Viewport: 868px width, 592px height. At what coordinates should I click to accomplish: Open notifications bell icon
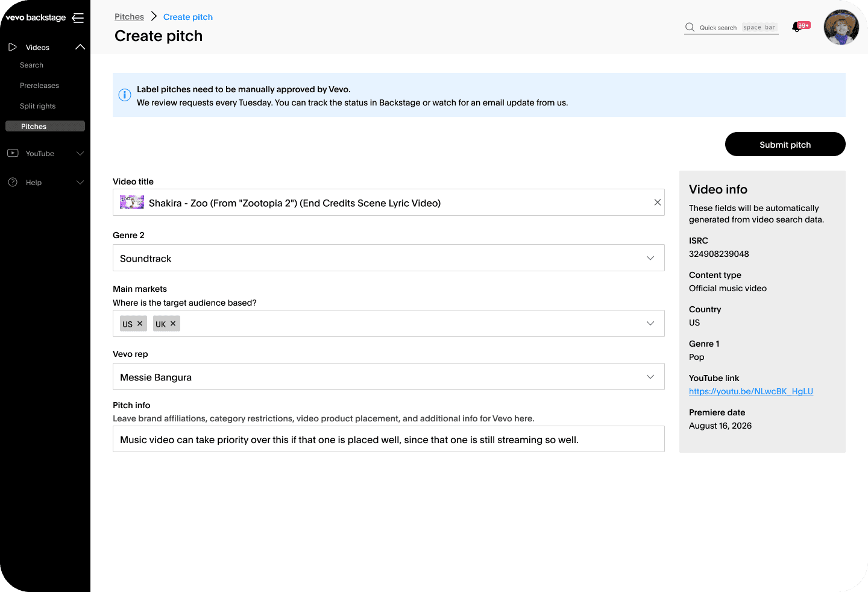click(x=797, y=27)
